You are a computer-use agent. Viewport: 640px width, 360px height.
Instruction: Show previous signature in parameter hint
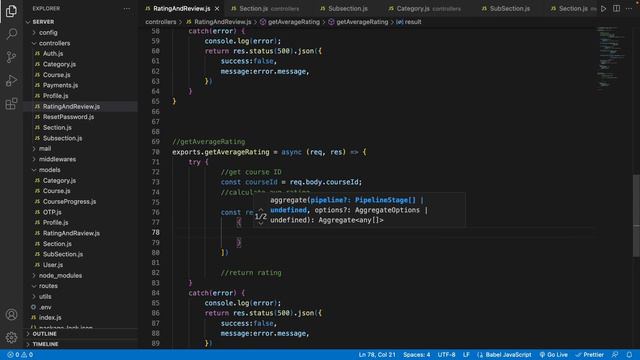tap(261, 209)
